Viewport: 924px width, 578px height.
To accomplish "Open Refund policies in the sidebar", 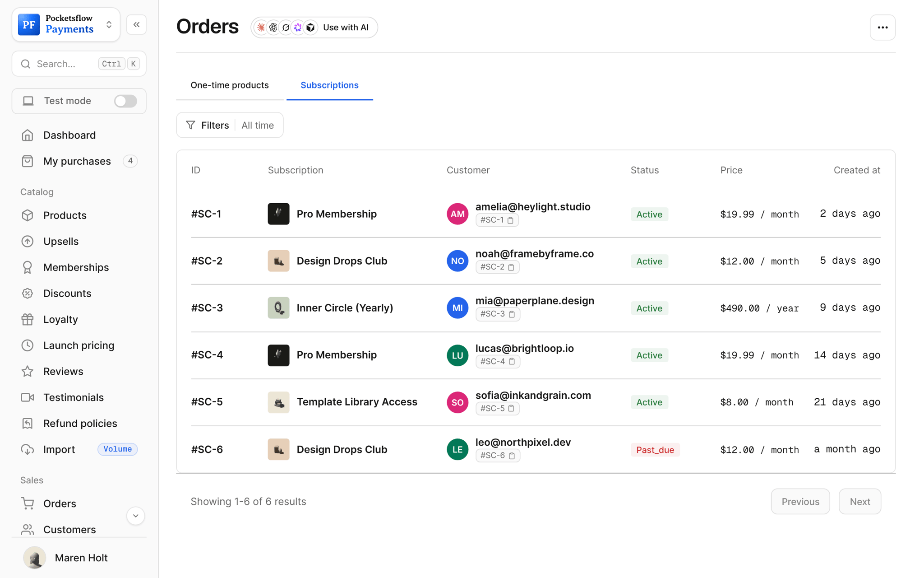I will coord(80,424).
